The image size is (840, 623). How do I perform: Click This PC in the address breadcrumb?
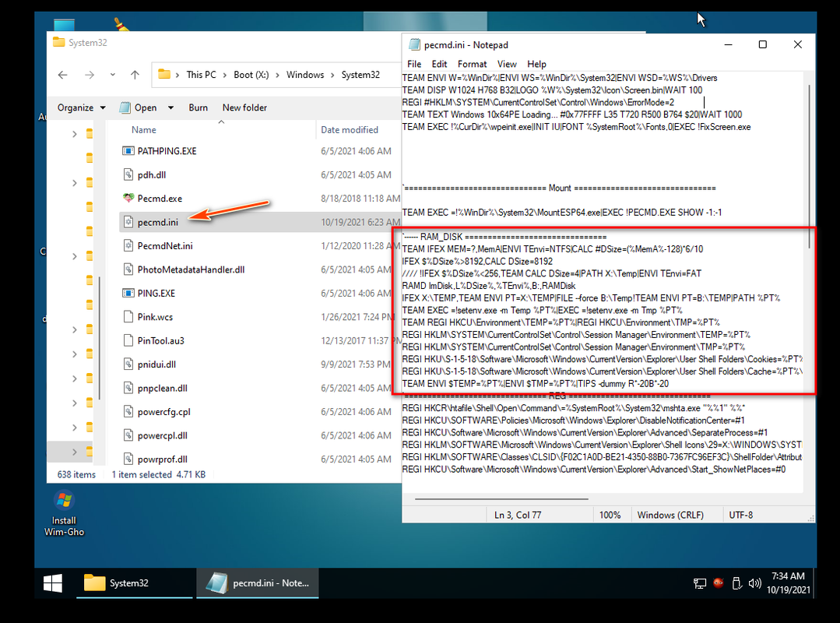[x=202, y=75]
